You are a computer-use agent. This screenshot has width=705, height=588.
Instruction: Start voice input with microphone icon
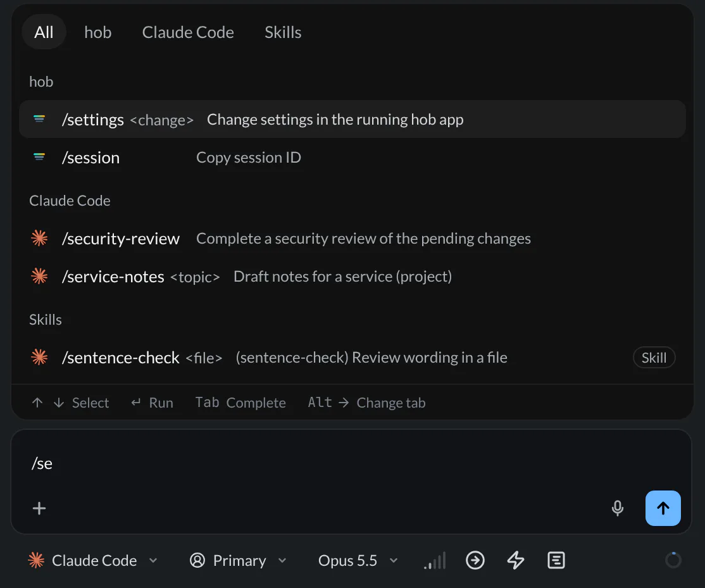618,508
